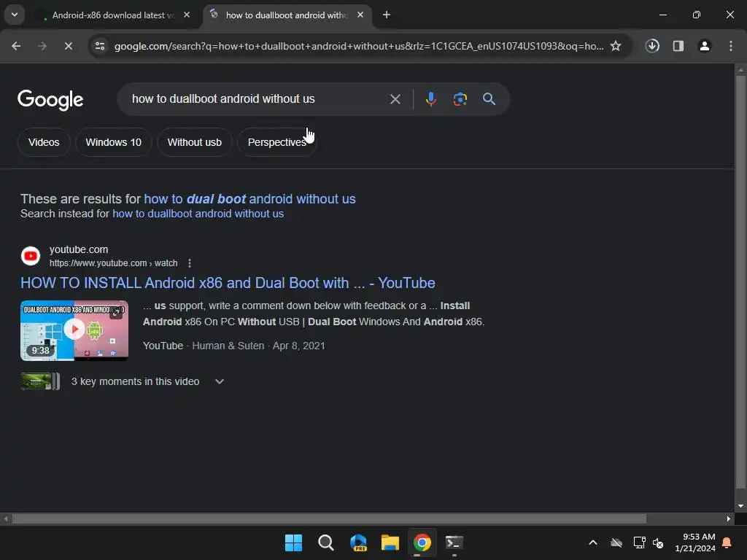Search by image with Google Lens
This screenshot has height=560, width=747.
coord(460,99)
